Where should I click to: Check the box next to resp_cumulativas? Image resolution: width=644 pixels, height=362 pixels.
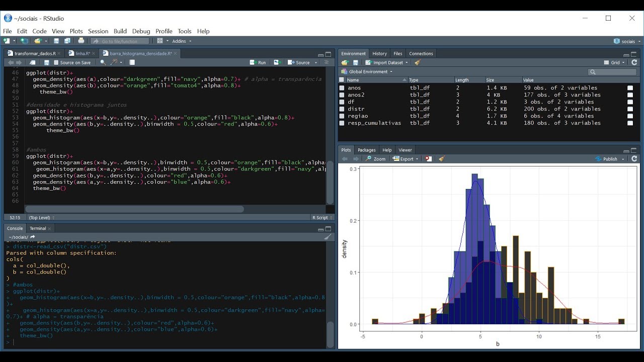click(x=342, y=123)
